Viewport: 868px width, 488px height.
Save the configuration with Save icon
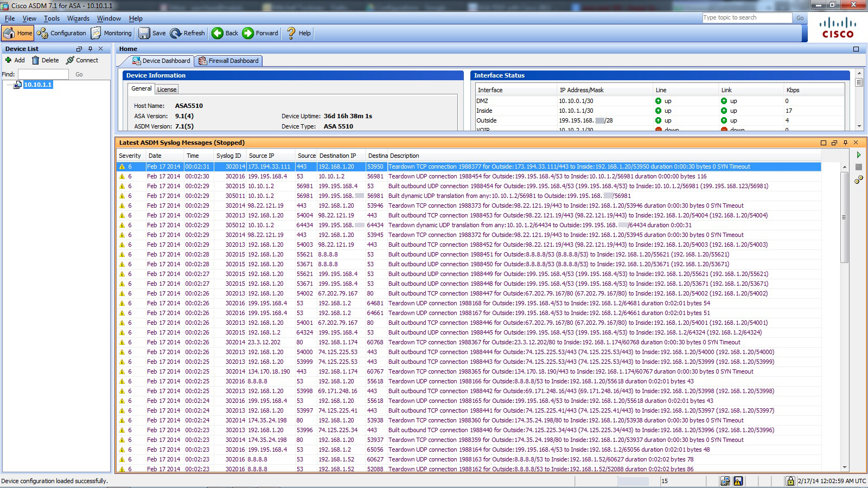tap(152, 33)
